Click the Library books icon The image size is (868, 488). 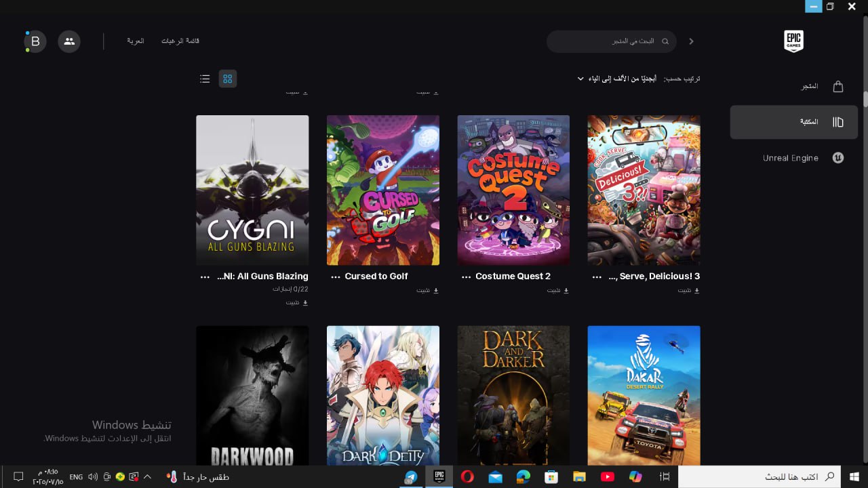pos(838,122)
